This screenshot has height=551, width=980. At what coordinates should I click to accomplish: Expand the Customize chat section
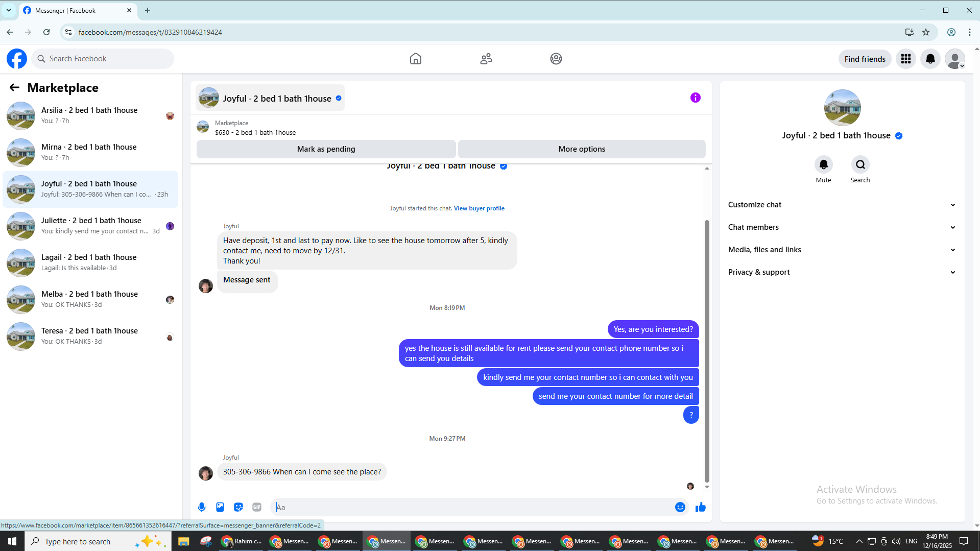(x=842, y=205)
